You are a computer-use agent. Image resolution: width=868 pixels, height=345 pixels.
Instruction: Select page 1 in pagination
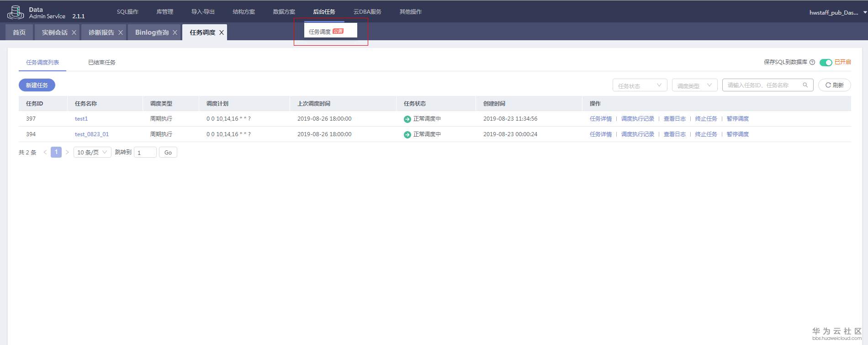pos(56,152)
